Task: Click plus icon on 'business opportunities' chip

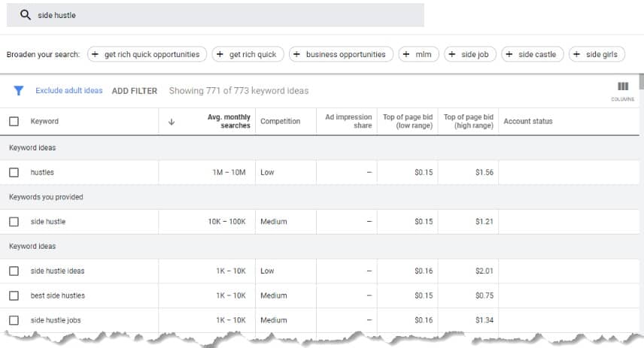Action: (x=296, y=54)
